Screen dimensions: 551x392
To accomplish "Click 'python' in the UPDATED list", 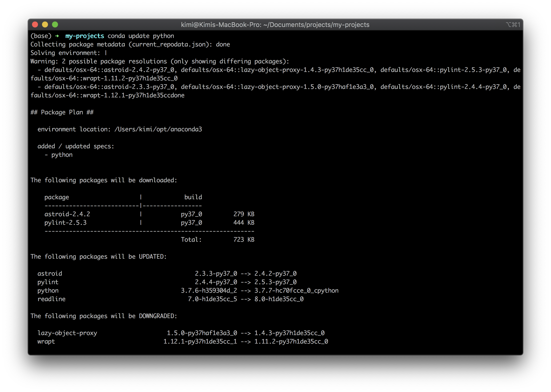I will [48, 291].
